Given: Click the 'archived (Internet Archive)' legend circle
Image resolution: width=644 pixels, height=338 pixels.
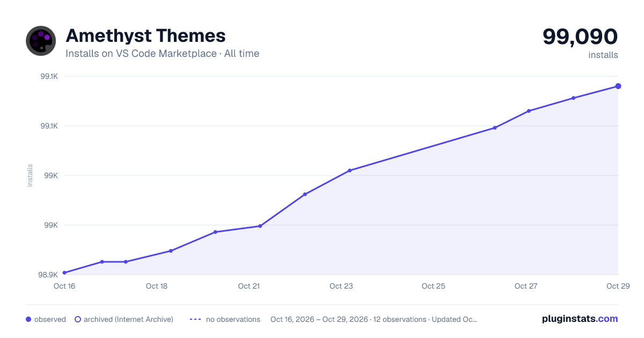Looking at the screenshot, I should point(78,319).
